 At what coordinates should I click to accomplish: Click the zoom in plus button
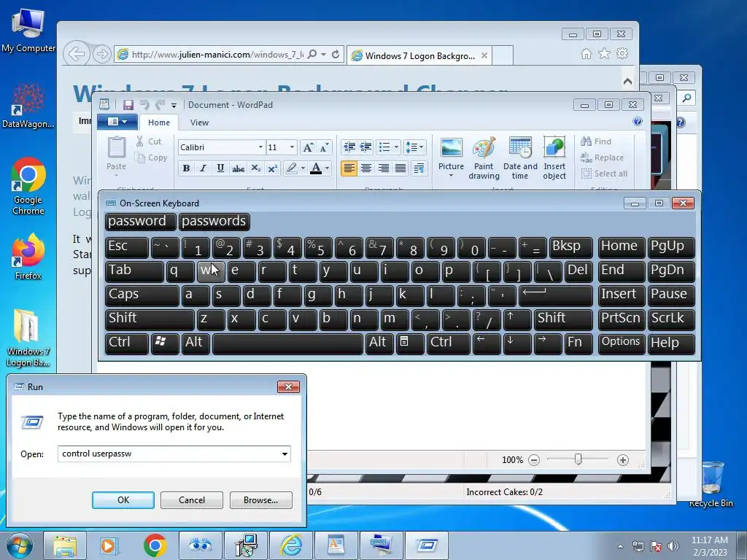click(623, 460)
